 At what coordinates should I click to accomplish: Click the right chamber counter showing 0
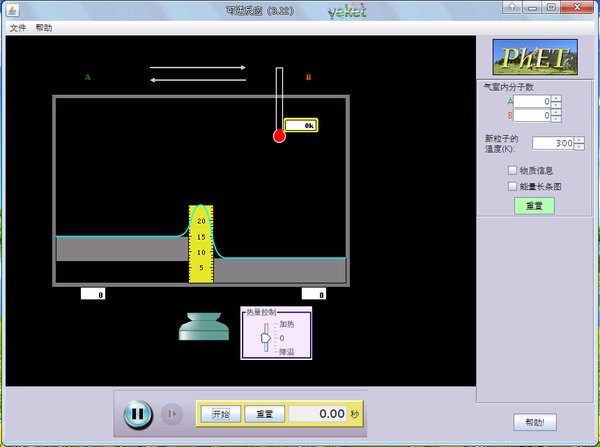pyautogui.click(x=314, y=294)
